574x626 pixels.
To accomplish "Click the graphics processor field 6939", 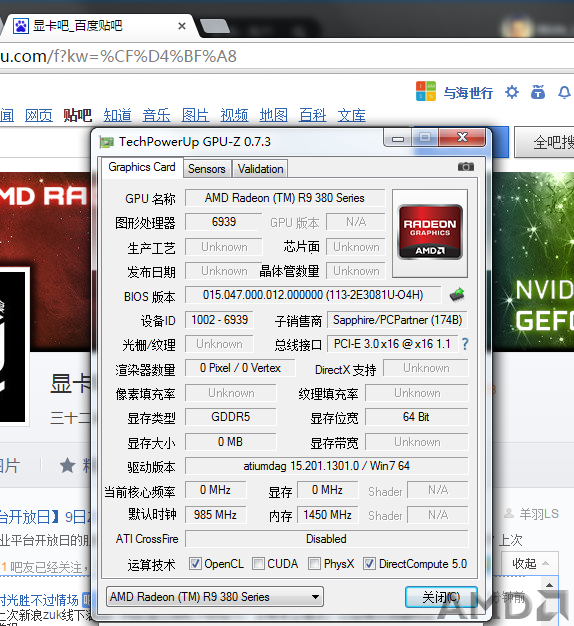I will pyautogui.click(x=224, y=222).
